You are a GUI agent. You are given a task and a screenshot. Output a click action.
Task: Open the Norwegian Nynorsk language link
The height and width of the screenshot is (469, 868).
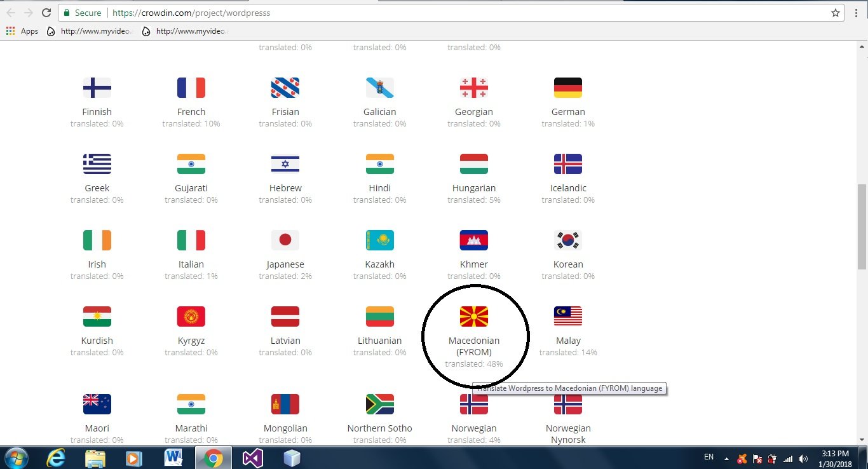click(x=568, y=434)
